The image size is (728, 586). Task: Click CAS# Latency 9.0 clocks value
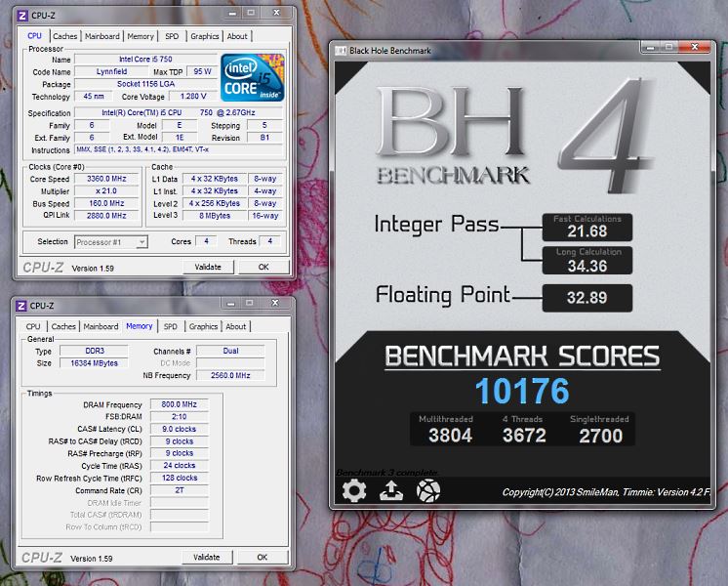[180, 429]
